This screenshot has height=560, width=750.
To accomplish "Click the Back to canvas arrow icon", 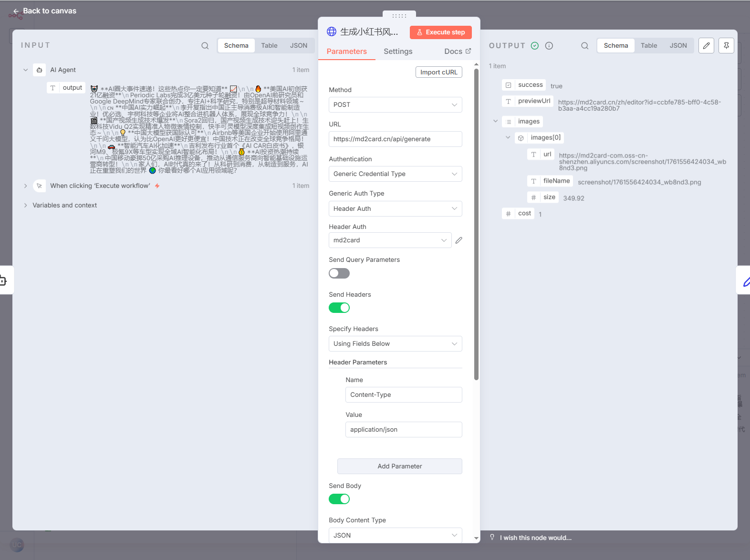I will [x=16, y=11].
